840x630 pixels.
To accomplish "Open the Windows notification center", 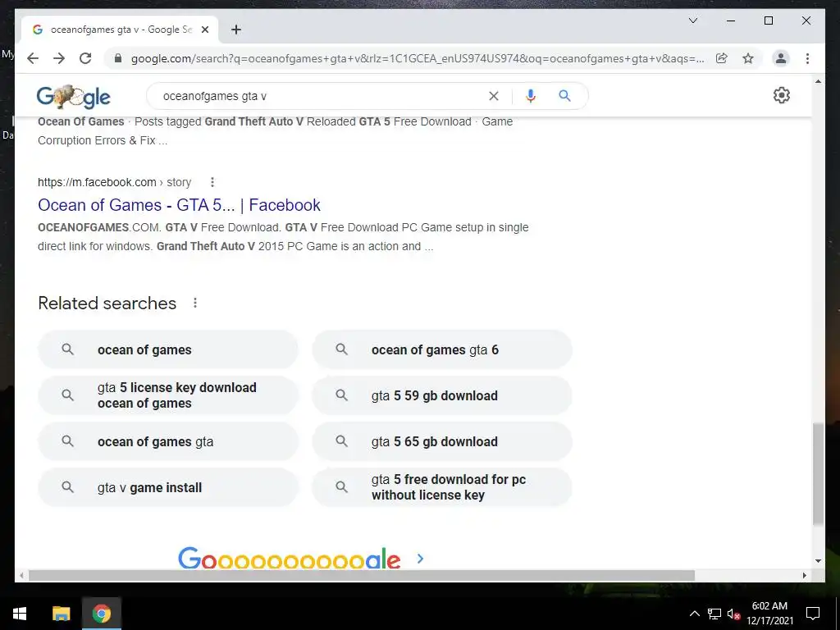I will [x=813, y=614].
